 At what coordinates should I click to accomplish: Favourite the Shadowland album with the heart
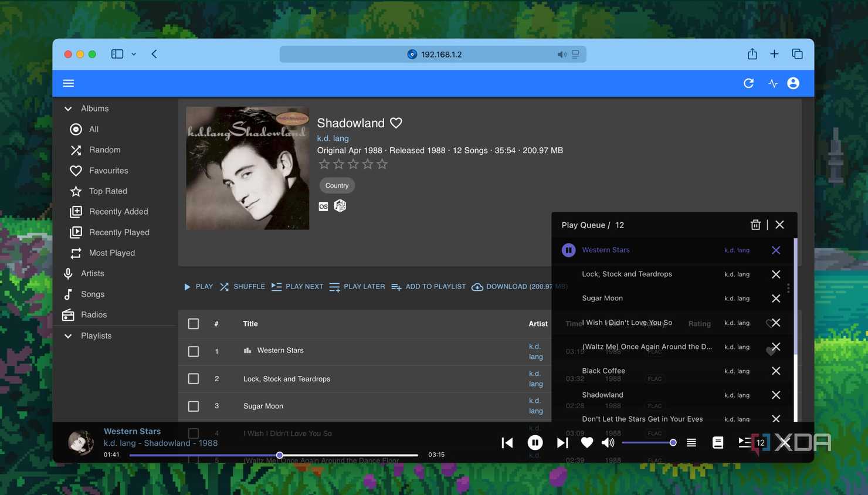[x=396, y=123]
